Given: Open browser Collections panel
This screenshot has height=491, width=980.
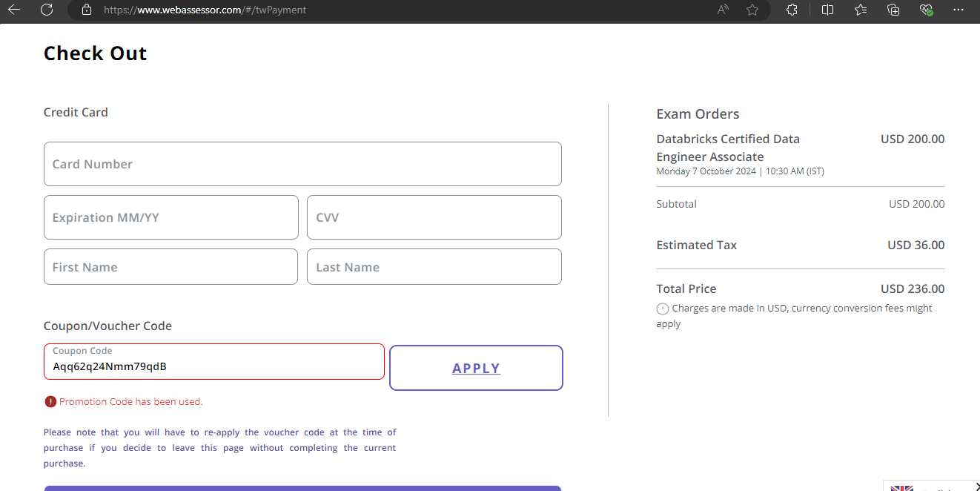Looking at the screenshot, I should tap(893, 10).
